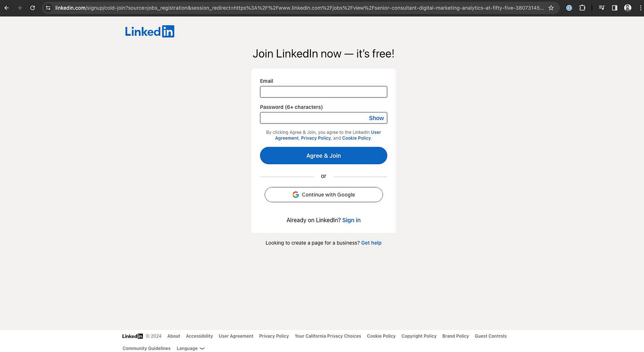Open the Community Guidelines link
The width and height of the screenshot is (644, 352).
(x=146, y=348)
